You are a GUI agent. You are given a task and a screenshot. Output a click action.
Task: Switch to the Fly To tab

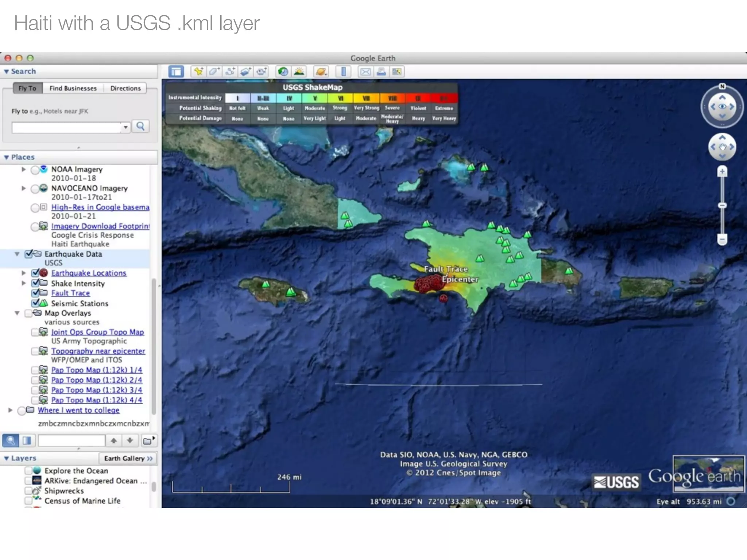[28, 88]
